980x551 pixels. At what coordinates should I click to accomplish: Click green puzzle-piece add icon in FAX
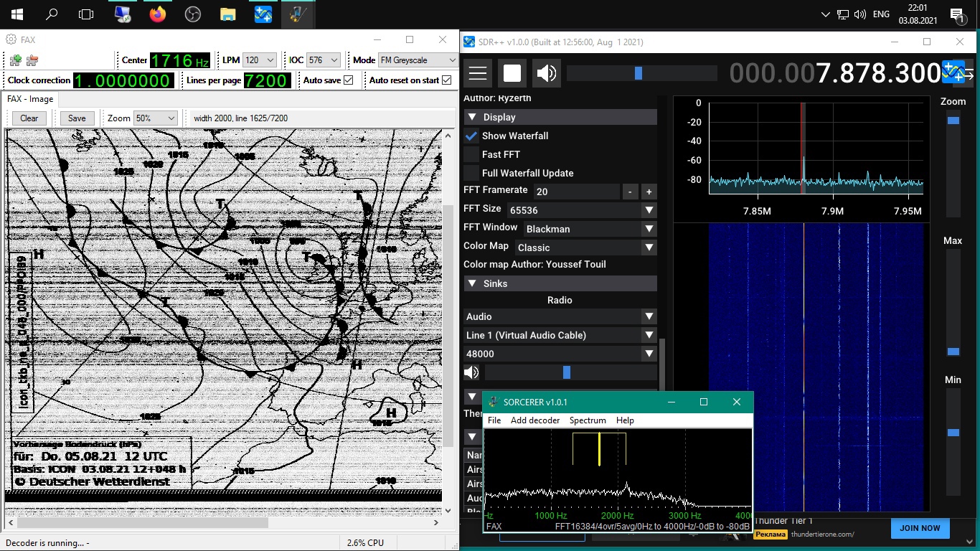click(15, 60)
